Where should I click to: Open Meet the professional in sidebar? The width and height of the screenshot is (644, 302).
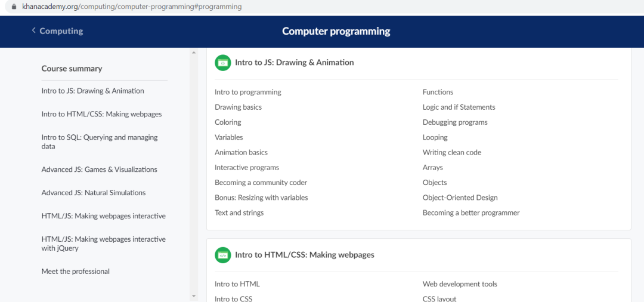(x=76, y=271)
